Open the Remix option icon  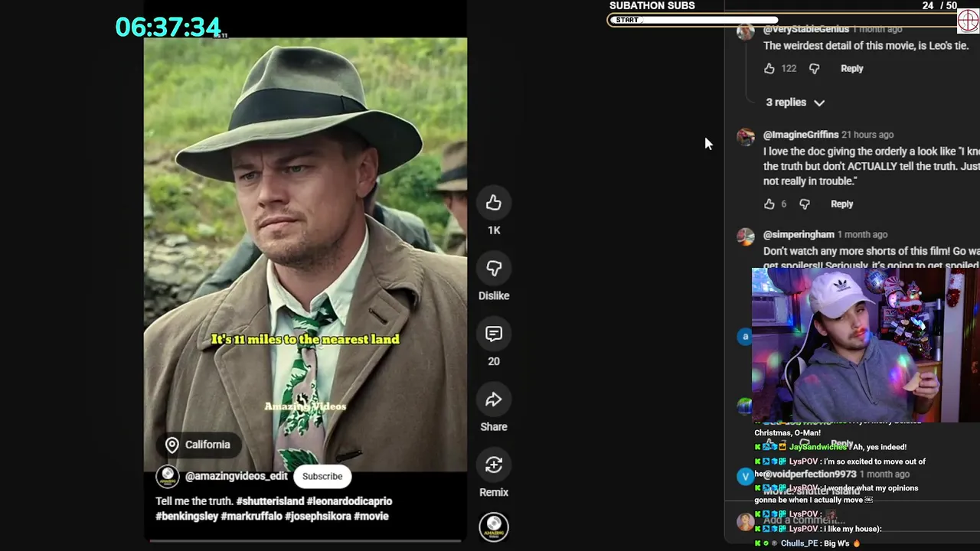[x=494, y=465]
